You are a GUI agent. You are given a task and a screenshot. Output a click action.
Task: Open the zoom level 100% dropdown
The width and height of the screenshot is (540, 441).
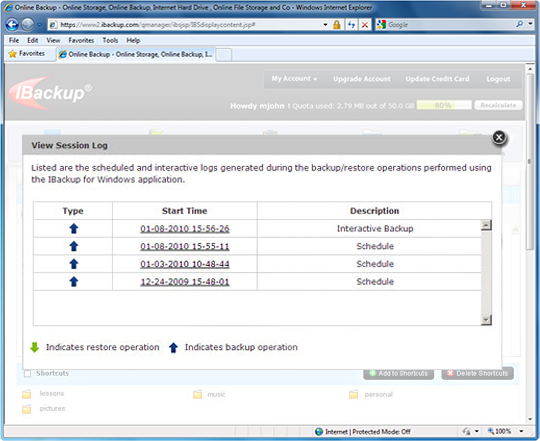(x=521, y=431)
